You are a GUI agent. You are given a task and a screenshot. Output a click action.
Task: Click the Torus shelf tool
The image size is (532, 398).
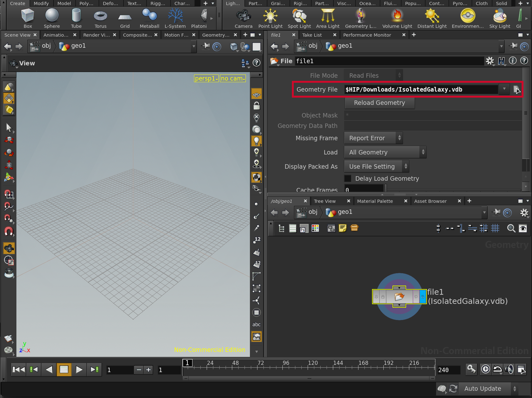tap(100, 18)
